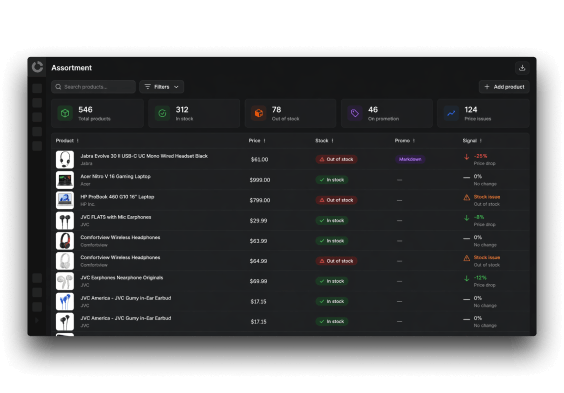Open Acer Nitro V 16 laptop thumbnail
This screenshot has height=393, width=564.
[65, 180]
